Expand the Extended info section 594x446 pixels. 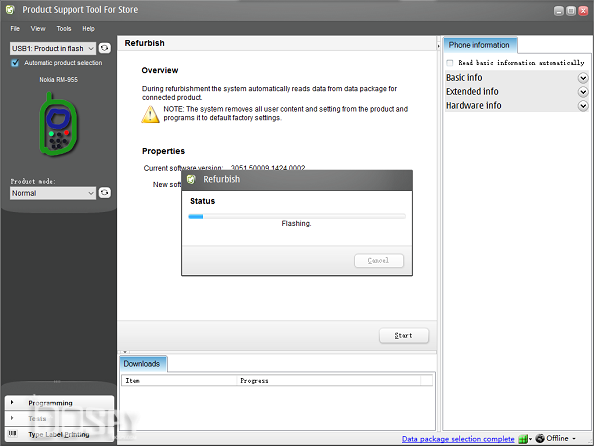click(x=583, y=92)
